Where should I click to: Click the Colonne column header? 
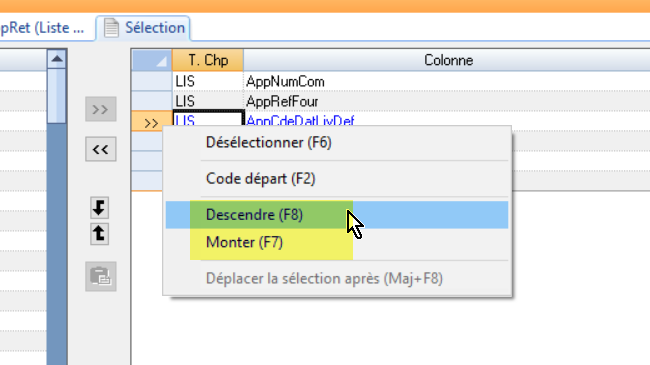point(448,60)
